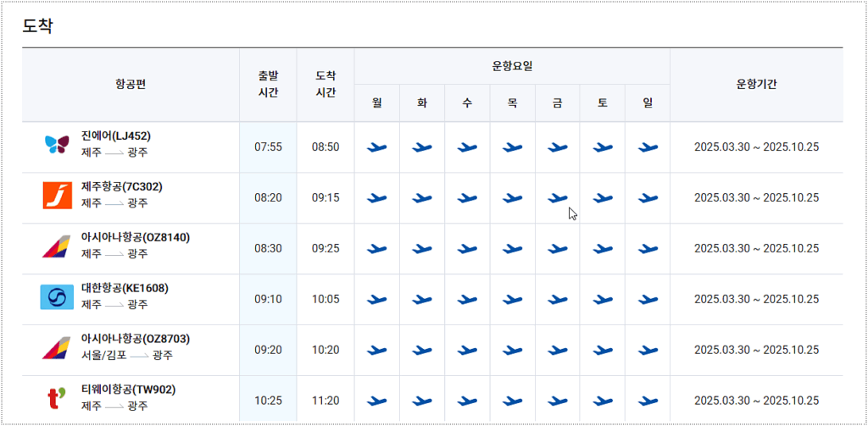This screenshot has width=868, height=426.
Task: Click the T'way Air logo
Action: (57, 399)
